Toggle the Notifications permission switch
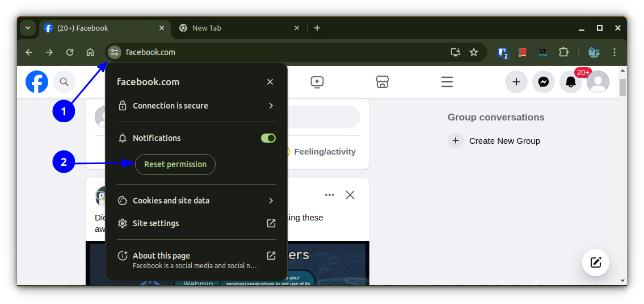Screen dimensions: 644x304 tap(268, 138)
